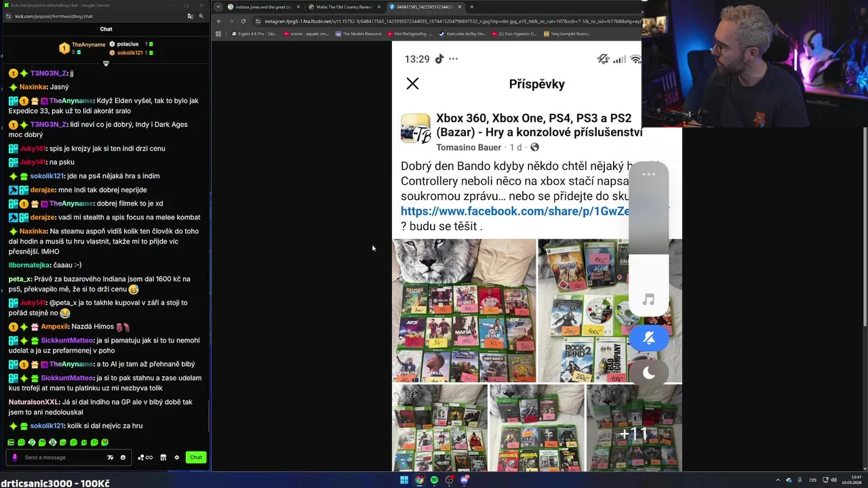The height and width of the screenshot is (488, 868).
Task: Select the 648417565 Facebook image tab
Action: (x=426, y=7)
